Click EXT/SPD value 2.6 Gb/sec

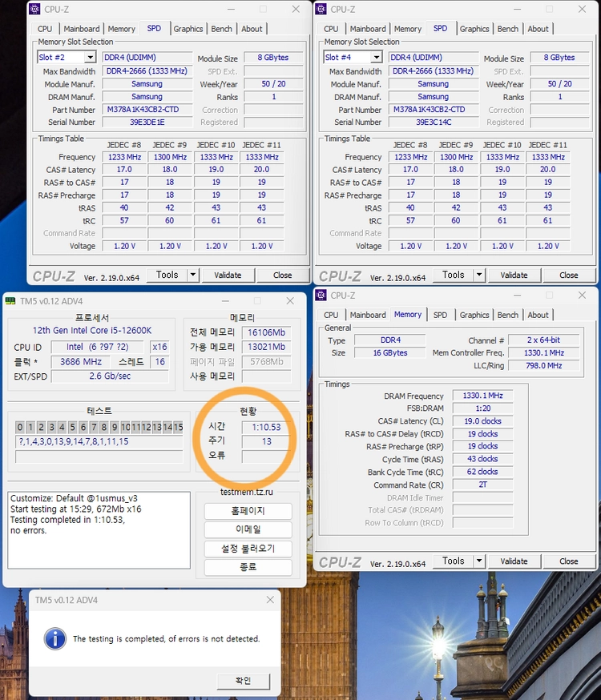point(110,376)
